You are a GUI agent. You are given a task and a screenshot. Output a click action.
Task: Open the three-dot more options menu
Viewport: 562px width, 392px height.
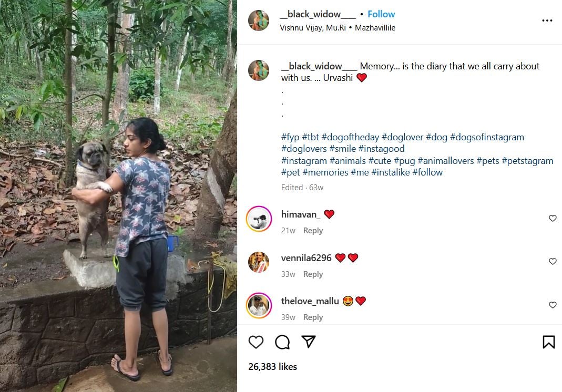[547, 20]
